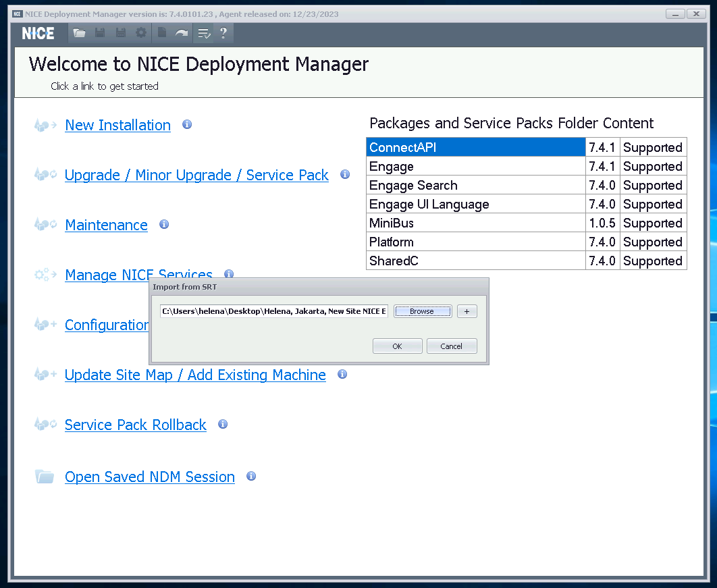This screenshot has width=717, height=588.
Task: Click the open folder toolbar icon
Action: [80, 33]
